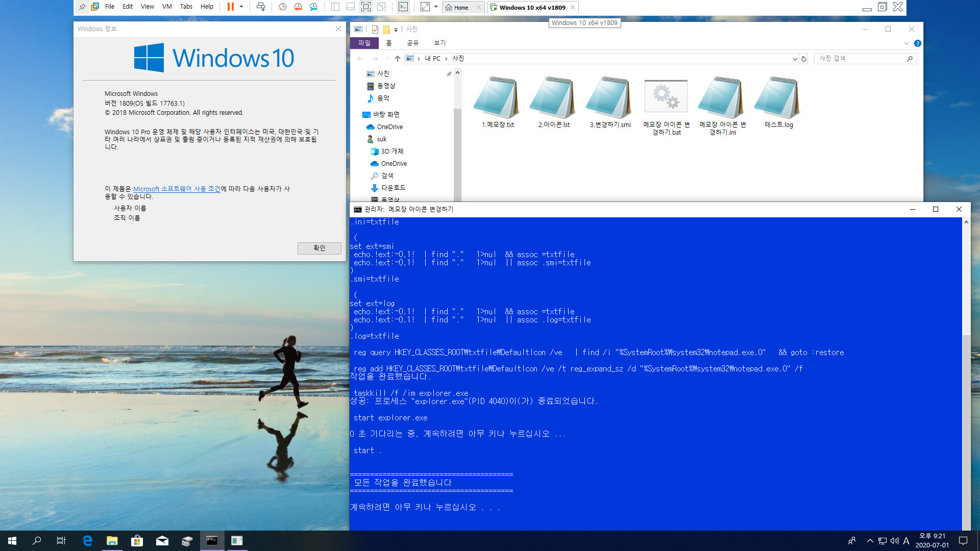This screenshot has height=551, width=980.
Task: Toggle the VMware library sidebar
Action: coord(335,7)
